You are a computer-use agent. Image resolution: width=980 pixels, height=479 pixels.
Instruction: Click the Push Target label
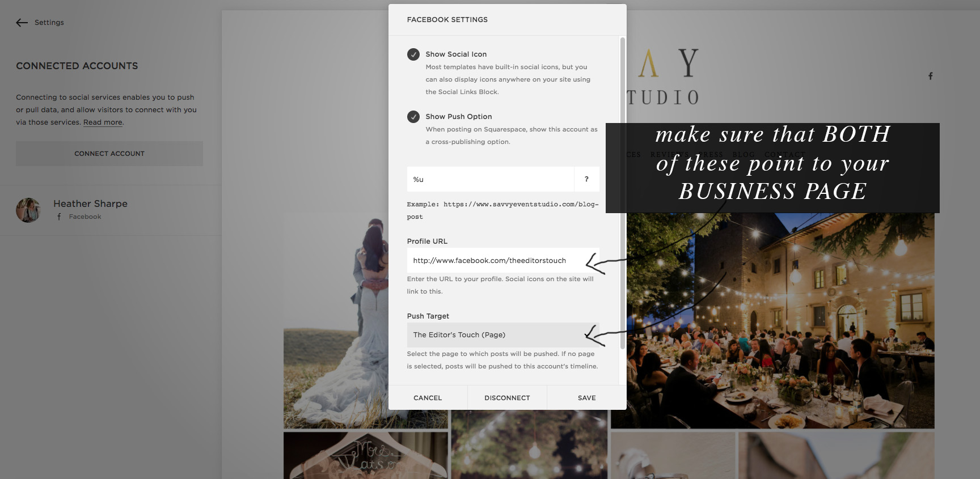point(428,316)
